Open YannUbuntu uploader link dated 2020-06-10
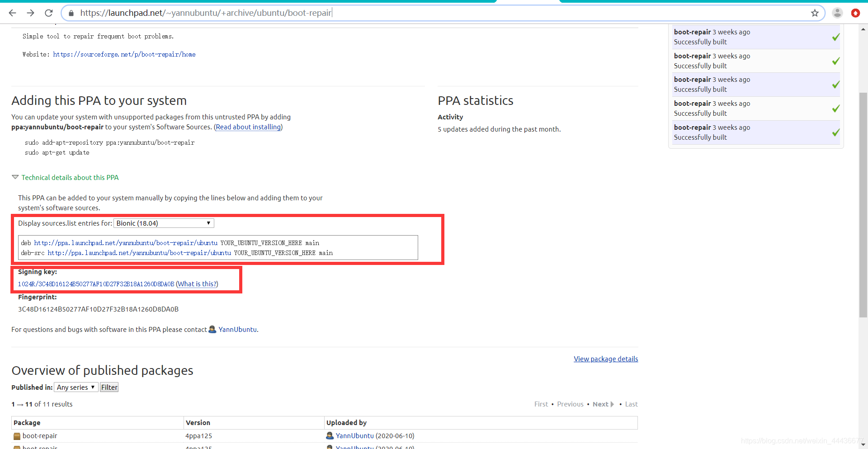 point(354,436)
